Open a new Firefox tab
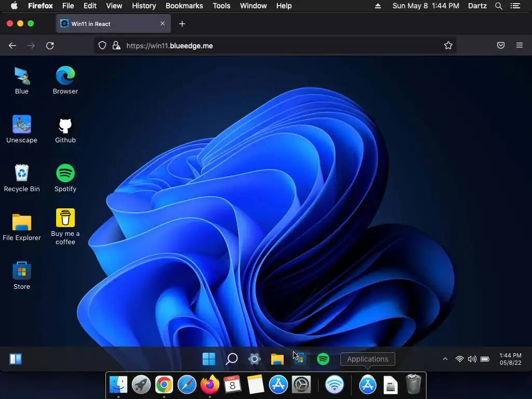Image resolution: width=532 pixels, height=399 pixels. tap(182, 24)
